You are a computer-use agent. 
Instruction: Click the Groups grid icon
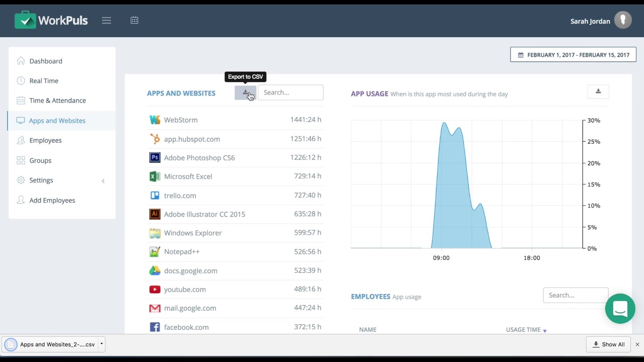pos(21,160)
